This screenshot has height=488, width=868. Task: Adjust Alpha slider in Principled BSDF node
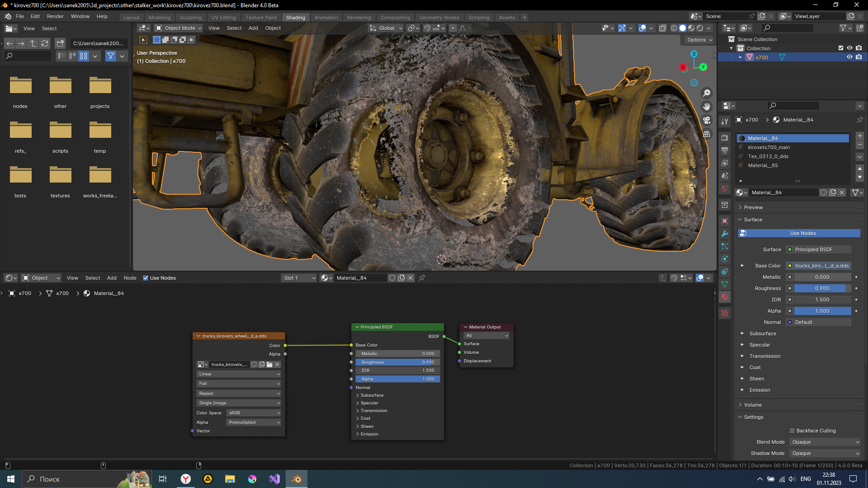click(x=397, y=379)
